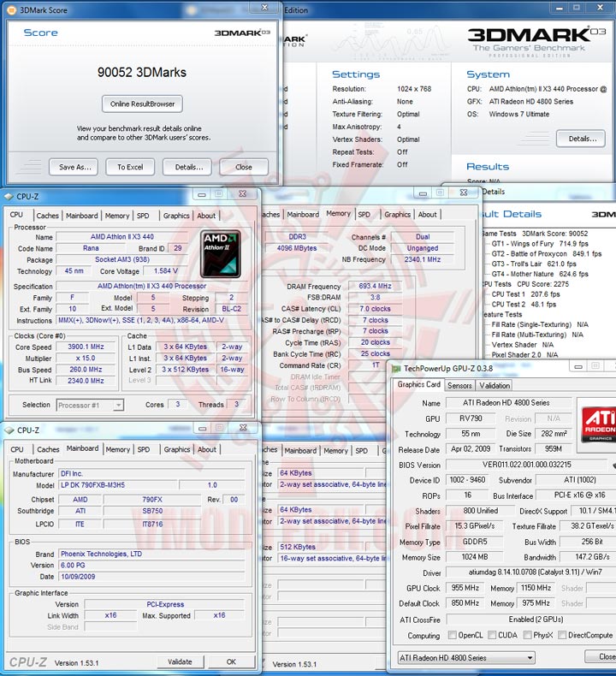This screenshot has width=616, height=676.
Task: Open Graphics tab in top CPU-Z CPU window
Action: point(176,216)
